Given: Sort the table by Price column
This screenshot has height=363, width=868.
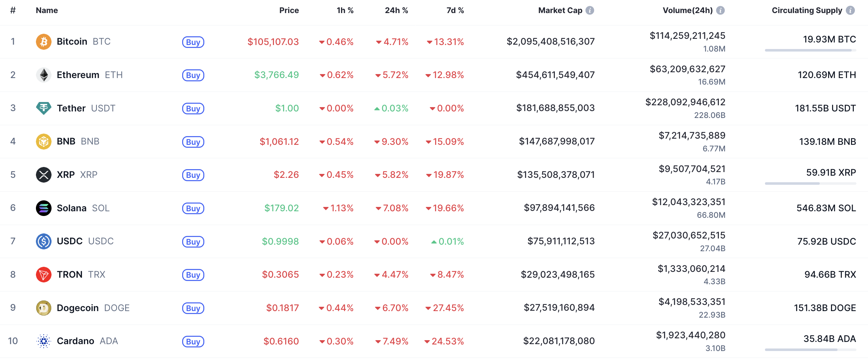Looking at the screenshot, I should coord(289,11).
